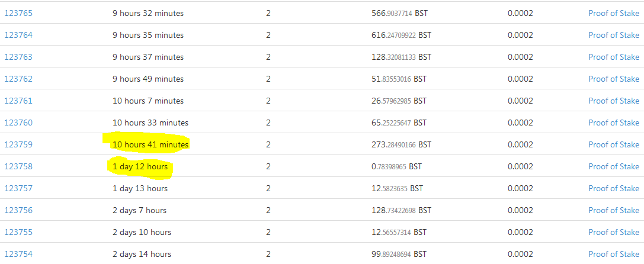Click highlighted '1 day 12 hours' age

point(140,166)
